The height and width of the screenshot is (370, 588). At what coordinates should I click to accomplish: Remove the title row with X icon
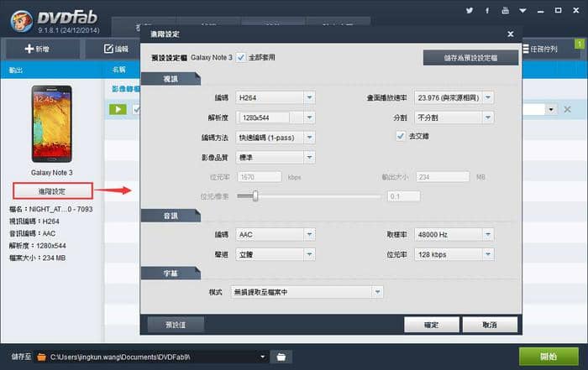(567, 109)
